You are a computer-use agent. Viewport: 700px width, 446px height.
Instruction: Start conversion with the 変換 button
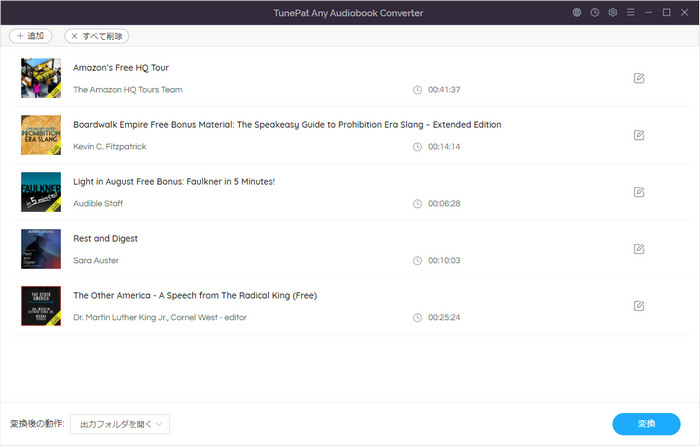(x=646, y=424)
